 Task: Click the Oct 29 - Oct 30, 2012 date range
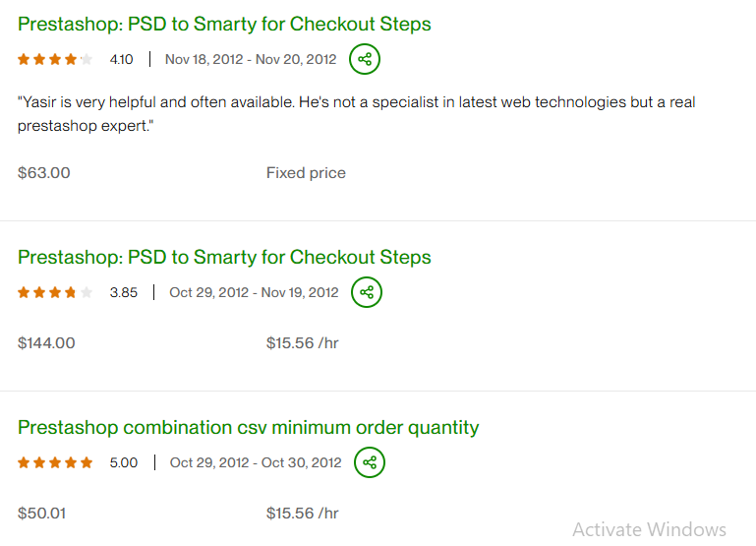point(256,462)
